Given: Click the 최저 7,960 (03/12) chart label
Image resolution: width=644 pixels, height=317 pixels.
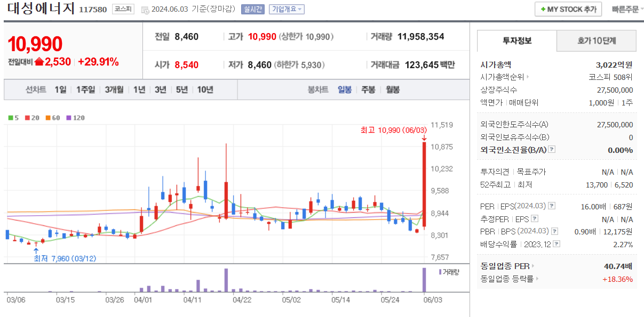Looking at the screenshot, I should click(65, 258).
